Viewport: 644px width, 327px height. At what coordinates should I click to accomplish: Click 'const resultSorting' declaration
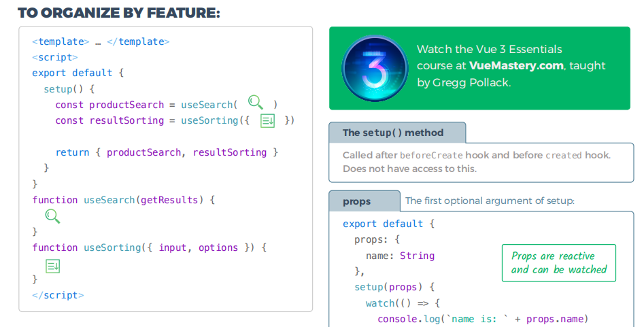pyautogui.click(x=109, y=120)
